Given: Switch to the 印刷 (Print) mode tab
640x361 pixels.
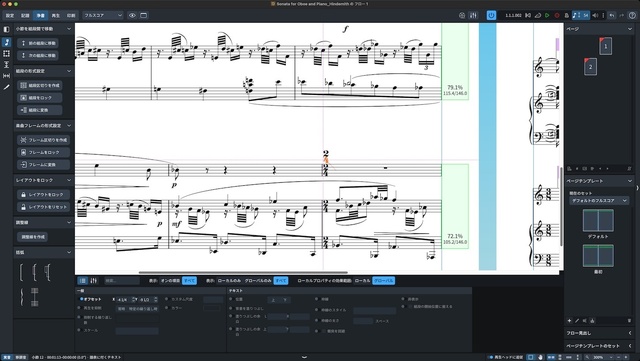Looking at the screenshot, I should 71,16.
